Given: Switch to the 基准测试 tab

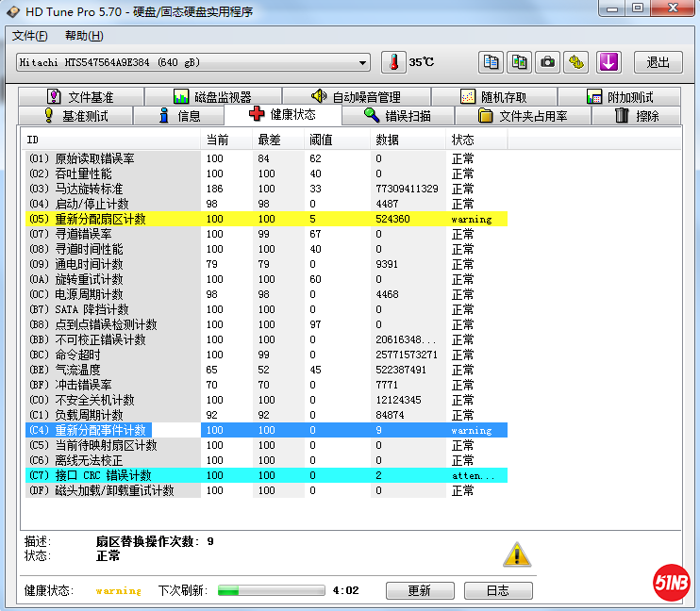Looking at the screenshot, I should 75,116.
